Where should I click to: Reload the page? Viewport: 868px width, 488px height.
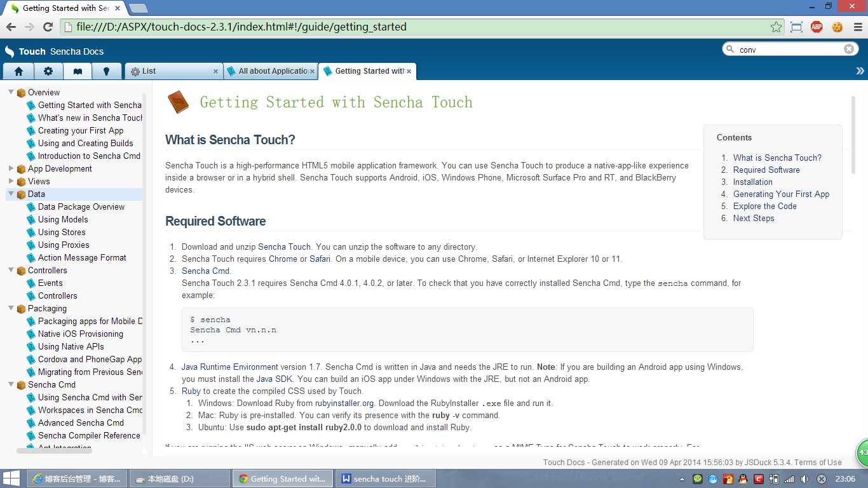click(48, 27)
